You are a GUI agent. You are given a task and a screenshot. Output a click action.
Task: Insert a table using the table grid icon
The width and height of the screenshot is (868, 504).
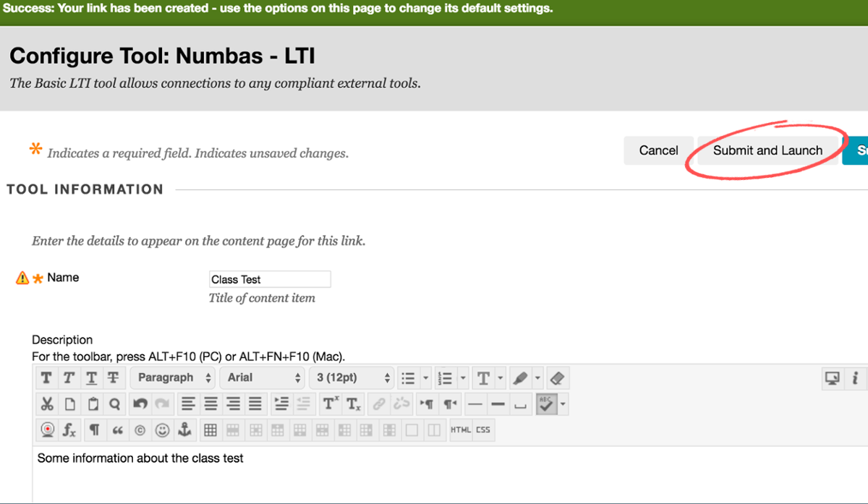210,430
